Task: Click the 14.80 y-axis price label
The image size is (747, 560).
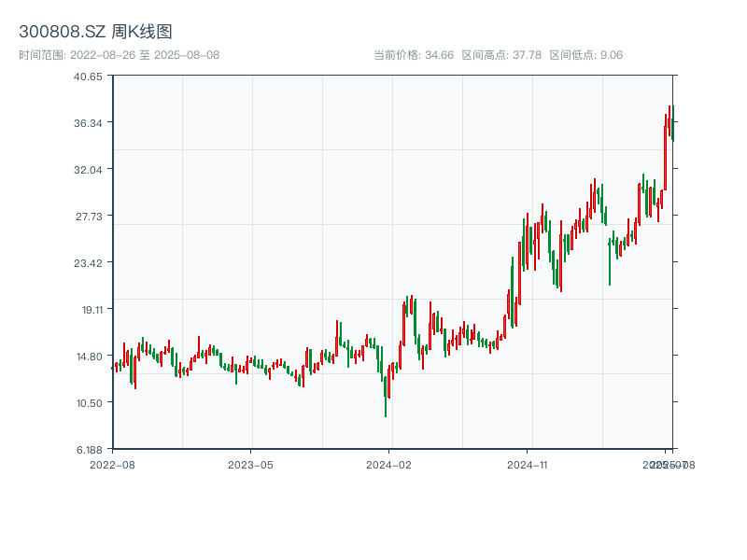Action: 88,357
